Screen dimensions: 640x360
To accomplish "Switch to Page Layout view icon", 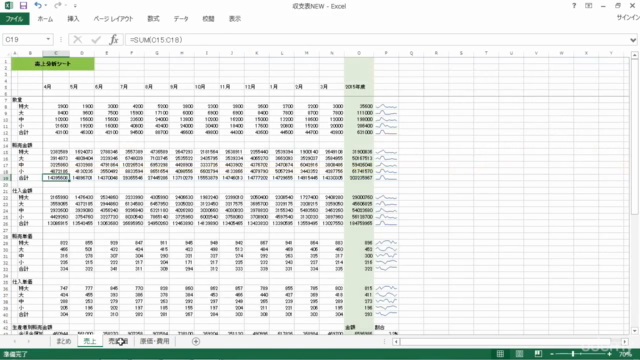I will point(519,354).
